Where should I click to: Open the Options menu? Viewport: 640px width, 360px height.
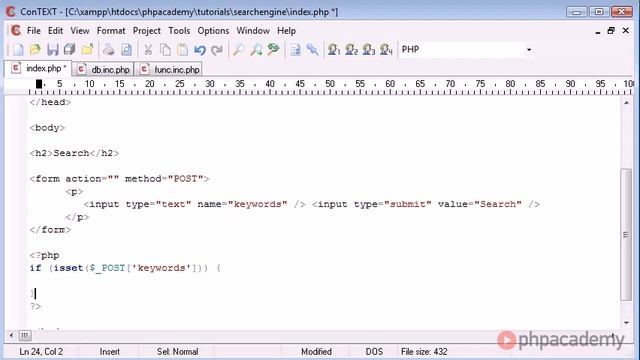pyautogui.click(x=213, y=31)
